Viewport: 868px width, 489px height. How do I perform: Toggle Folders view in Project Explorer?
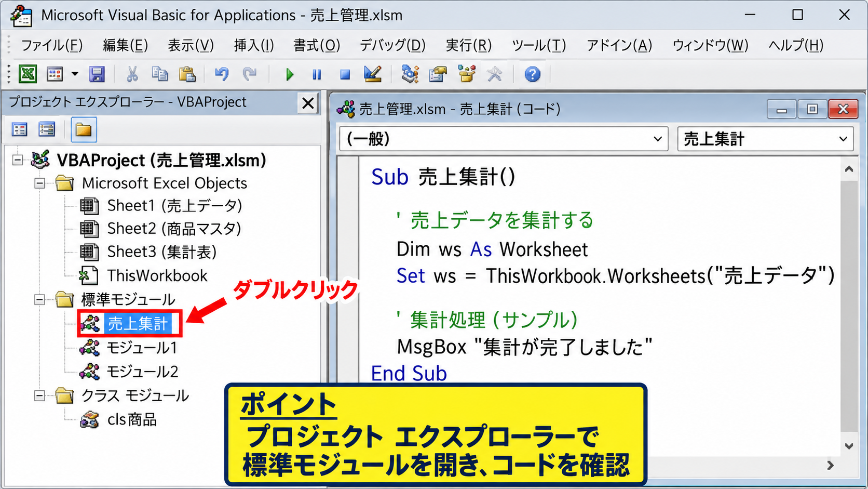tap(84, 129)
